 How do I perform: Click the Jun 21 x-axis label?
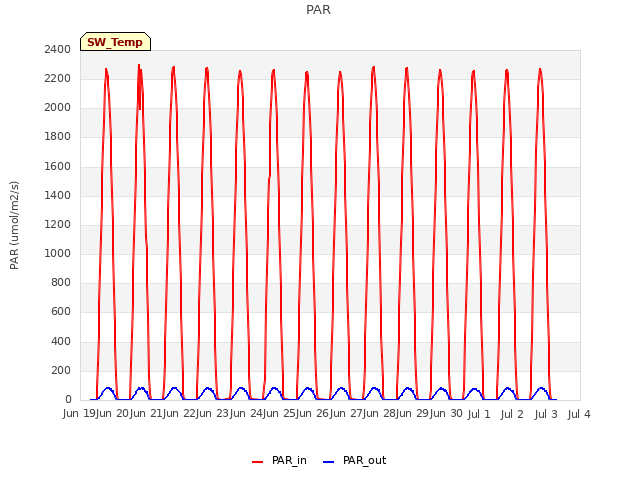pyautogui.click(x=147, y=414)
